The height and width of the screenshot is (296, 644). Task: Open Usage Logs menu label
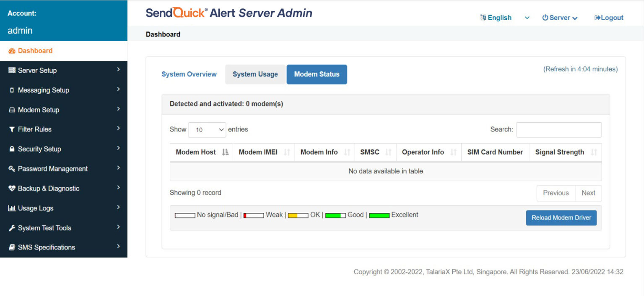(36, 208)
